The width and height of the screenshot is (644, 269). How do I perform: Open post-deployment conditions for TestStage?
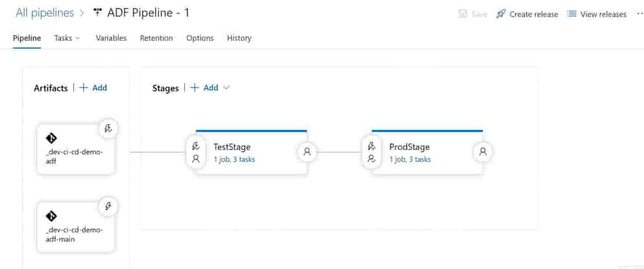click(x=307, y=152)
